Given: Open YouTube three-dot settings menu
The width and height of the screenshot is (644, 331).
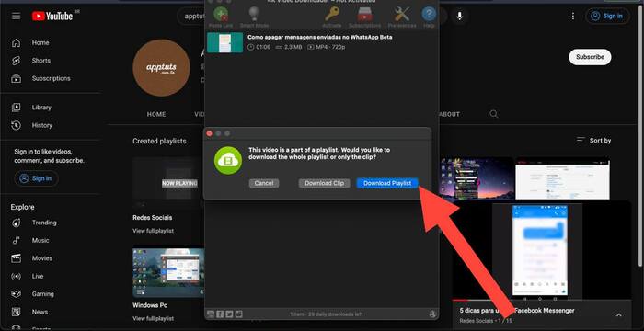Looking at the screenshot, I should (x=573, y=16).
